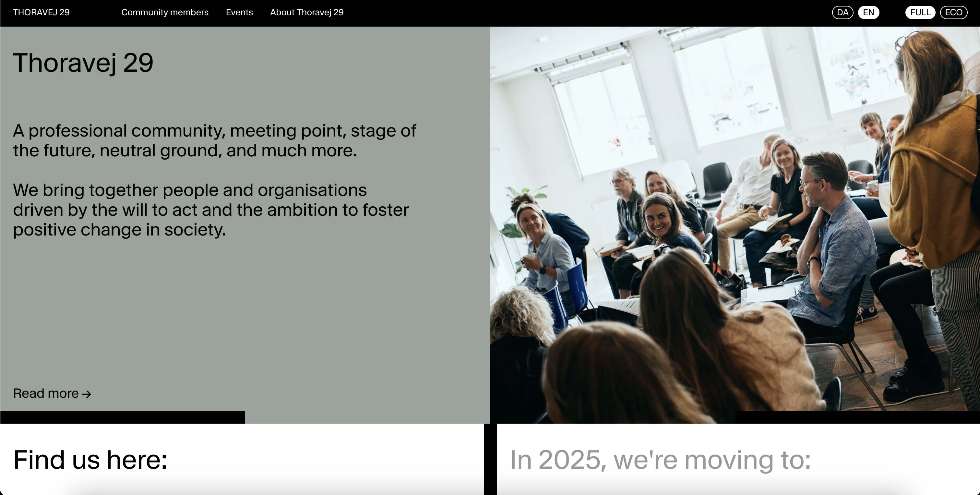Click the professional community paragraph text
This screenshot has height=495, width=980.
[215, 140]
